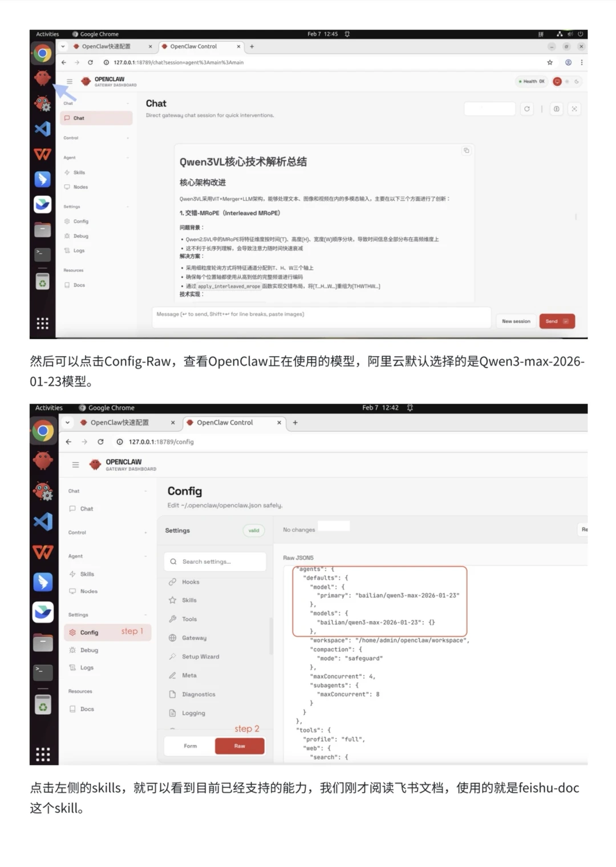Select the OpenClaw Control tab in the Config browser
This screenshot has height=867, width=616.
tap(233, 423)
